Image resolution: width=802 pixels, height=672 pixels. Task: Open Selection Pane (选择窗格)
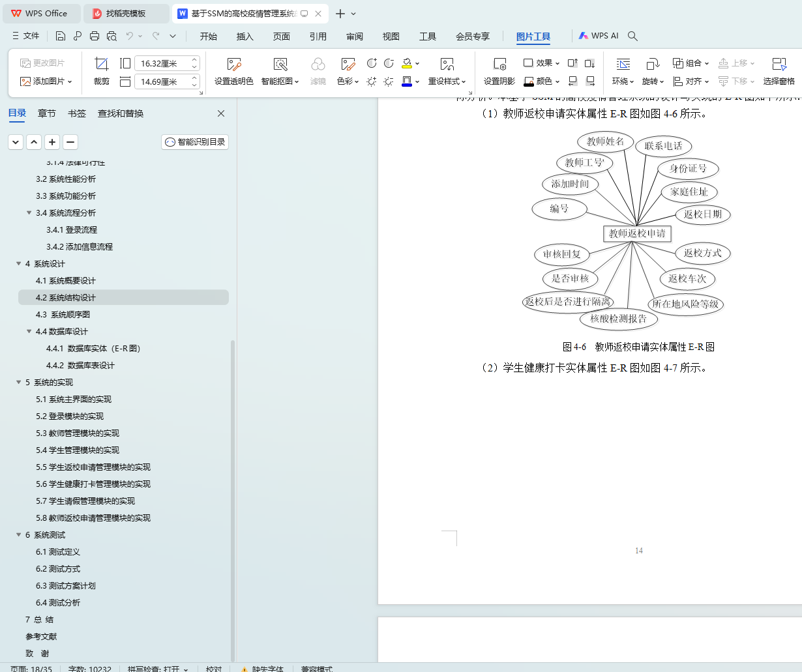[x=779, y=72]
